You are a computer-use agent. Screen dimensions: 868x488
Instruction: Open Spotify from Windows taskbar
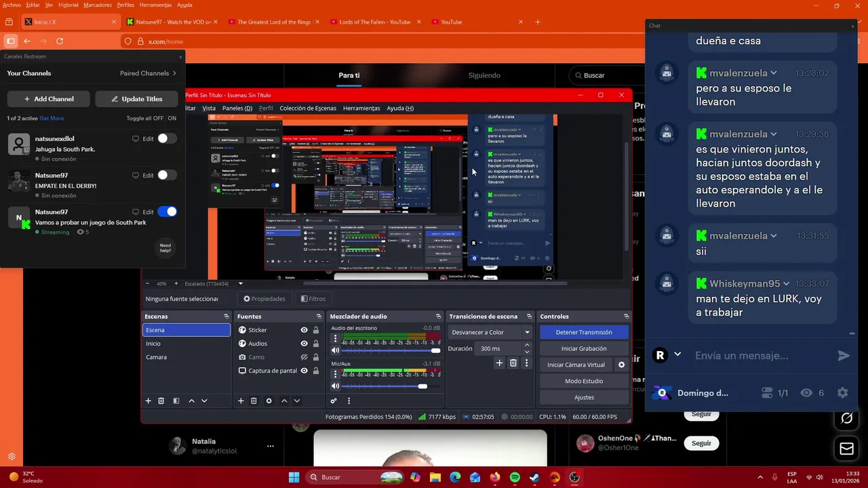[515, 477]
